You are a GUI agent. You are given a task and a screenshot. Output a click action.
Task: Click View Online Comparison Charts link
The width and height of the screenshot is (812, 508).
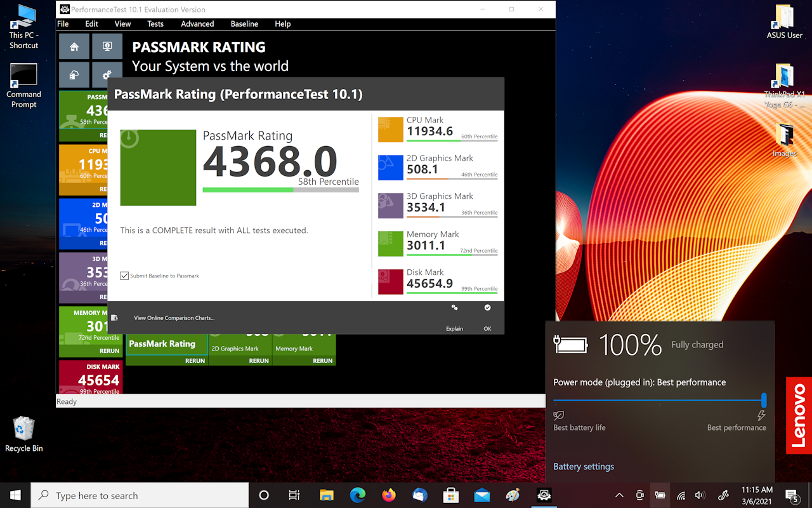174,318
